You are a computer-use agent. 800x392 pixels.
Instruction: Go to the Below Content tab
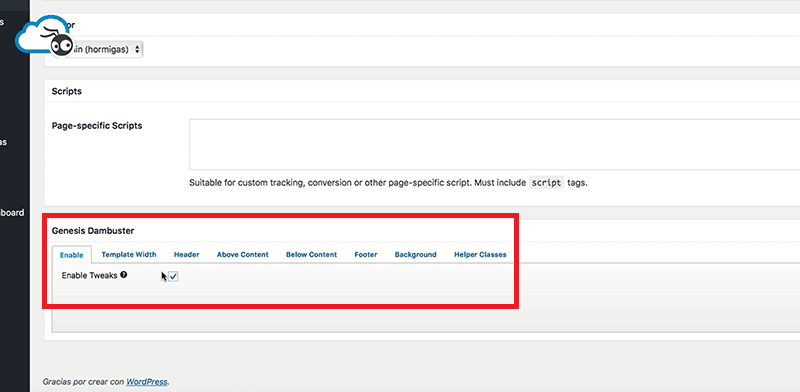(x=311, y=254)
